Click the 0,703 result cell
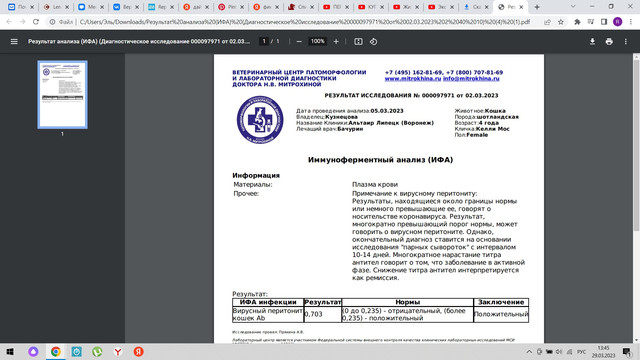Image resolution: width=640 pixels, height=360 pixels. click(x=322, y=314)
